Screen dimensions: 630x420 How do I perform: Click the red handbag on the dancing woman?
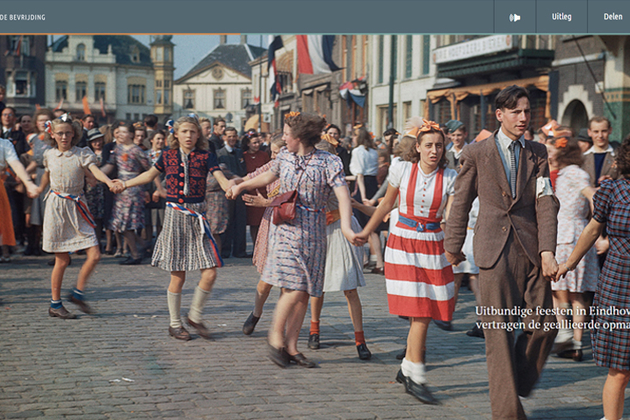click(x=284, y=207)
